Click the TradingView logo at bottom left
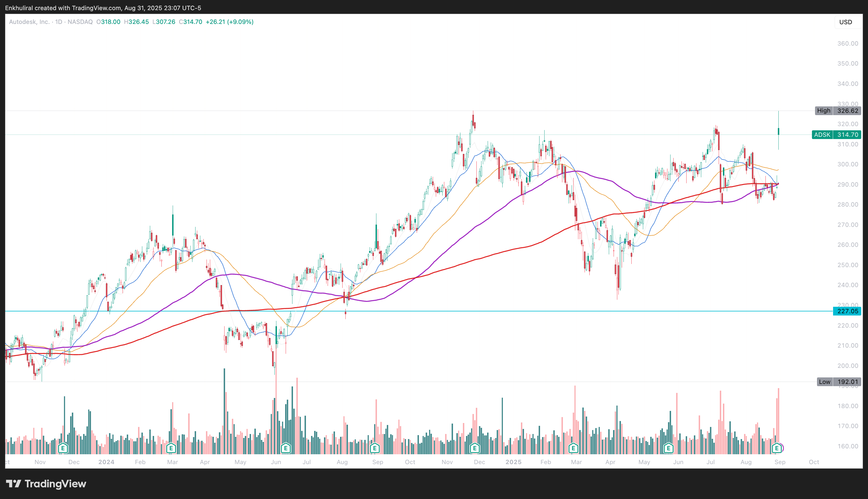868x499 pixels. tap(46, 484)
